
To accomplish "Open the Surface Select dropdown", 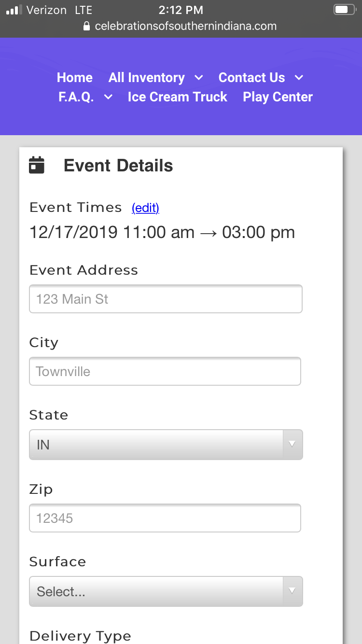I will [166, 591].
